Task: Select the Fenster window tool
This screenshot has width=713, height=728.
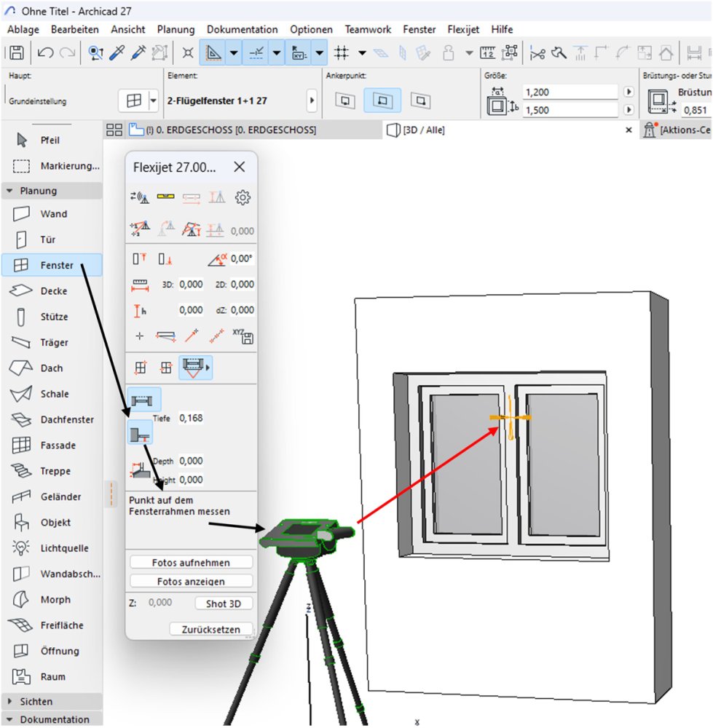Action: tap(51, 265)
